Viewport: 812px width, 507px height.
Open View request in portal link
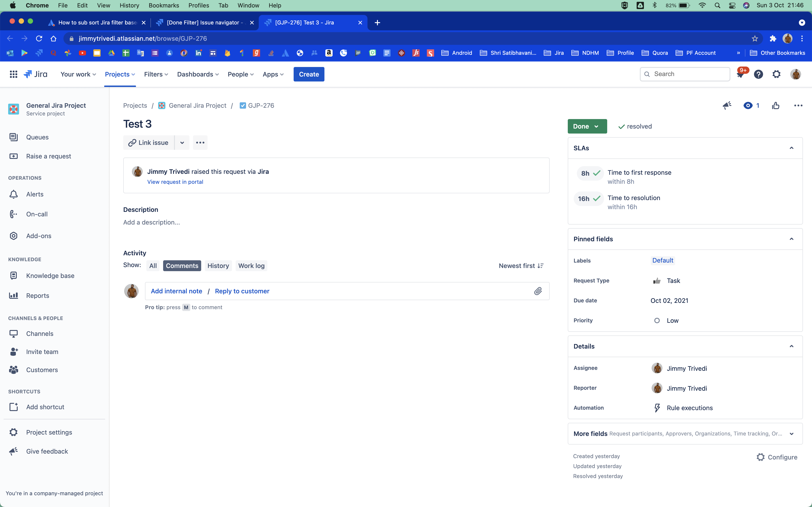click(x=175, y=182)
